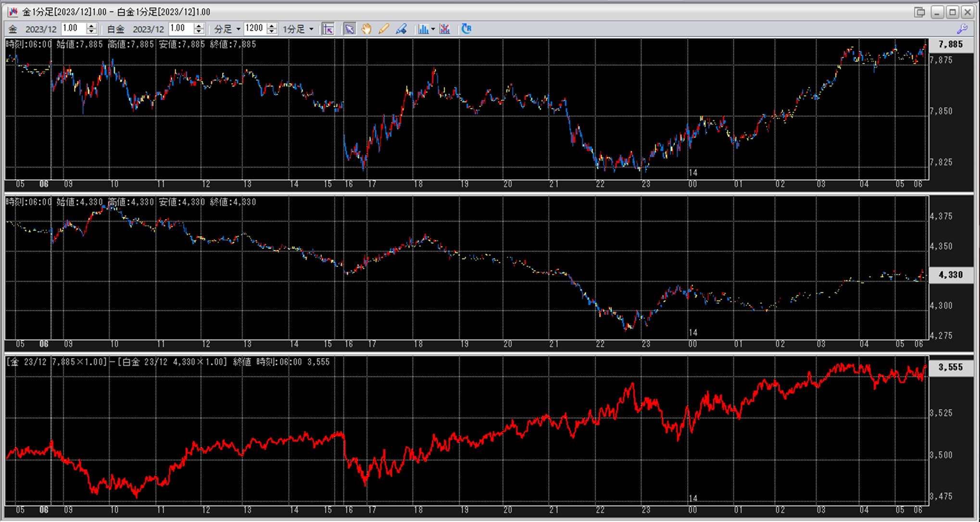Activate the hand pan tool

point(366,29)
